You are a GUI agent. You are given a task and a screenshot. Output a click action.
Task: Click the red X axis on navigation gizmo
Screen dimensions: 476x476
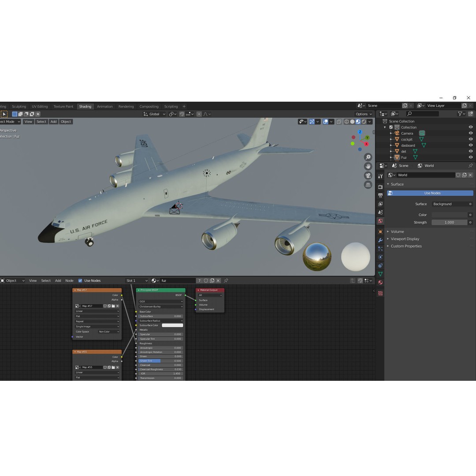[x=366, y=144]
